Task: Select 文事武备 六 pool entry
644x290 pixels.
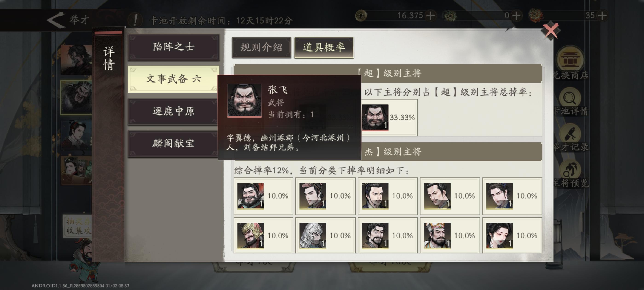Action: 173,79
